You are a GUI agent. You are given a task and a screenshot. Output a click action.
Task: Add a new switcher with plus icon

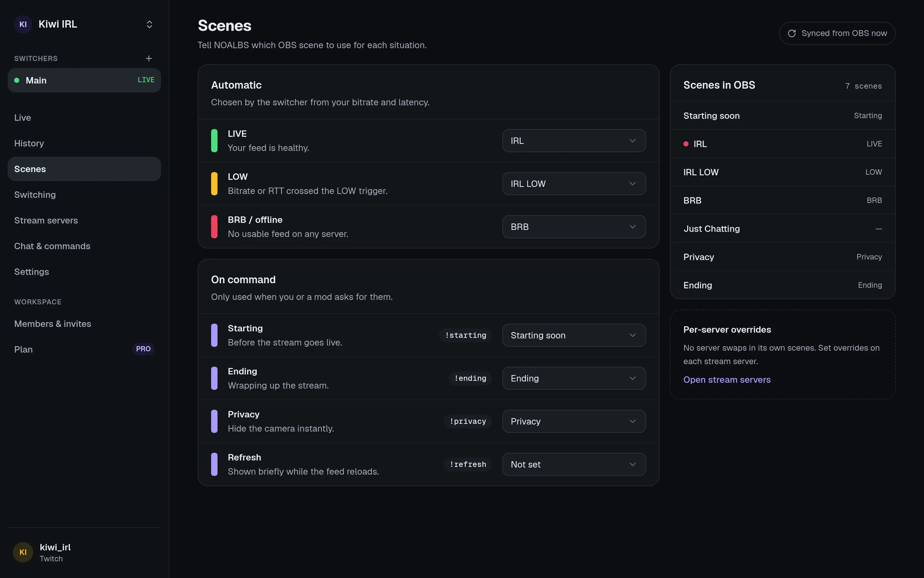[x=149, y=58]
